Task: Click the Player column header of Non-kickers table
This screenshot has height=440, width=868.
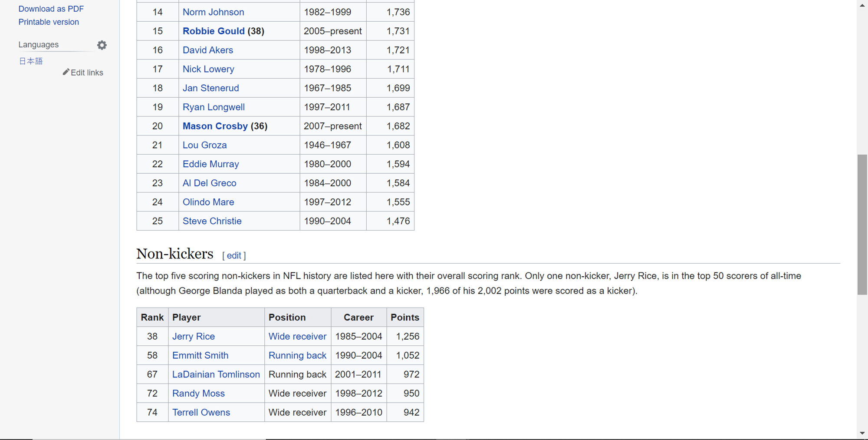Action: [x=217, y=318]
